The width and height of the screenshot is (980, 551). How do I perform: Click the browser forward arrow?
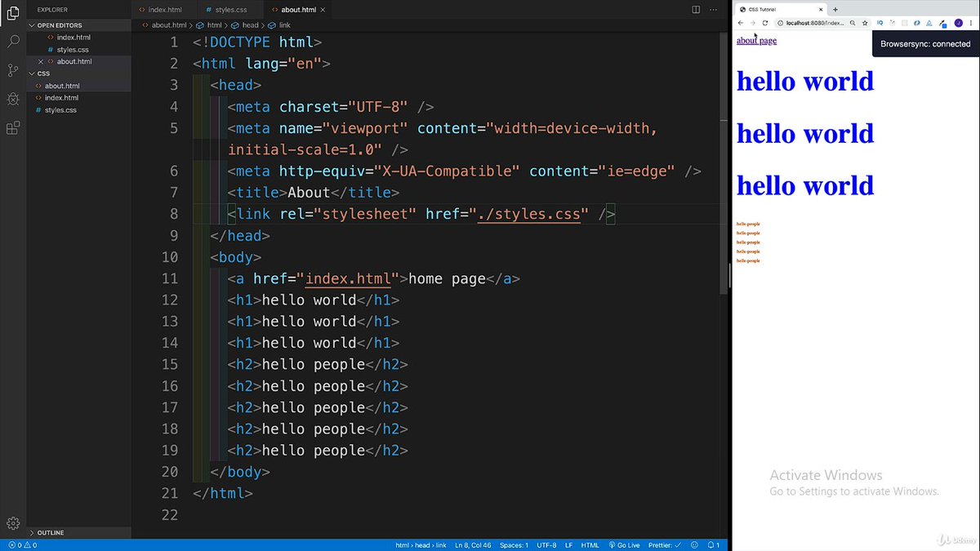click(753, 23)
